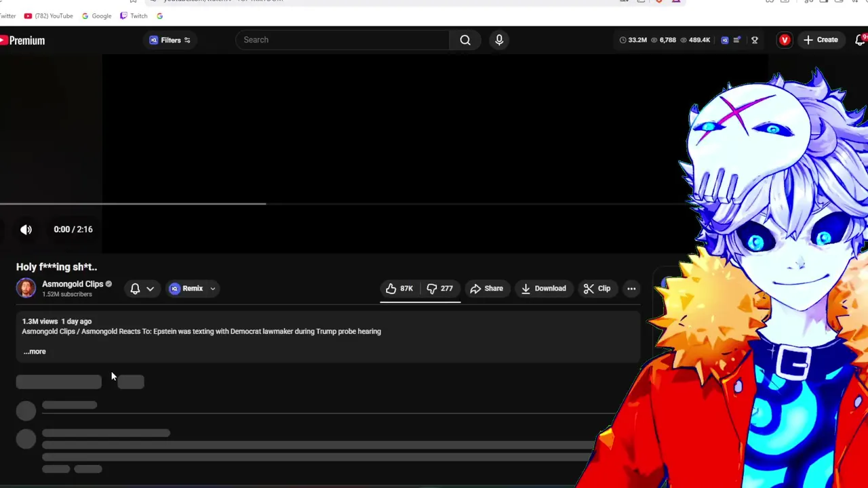
Task: Click the unlabeled Google G bookmark icon
Action: pos(159,16)
